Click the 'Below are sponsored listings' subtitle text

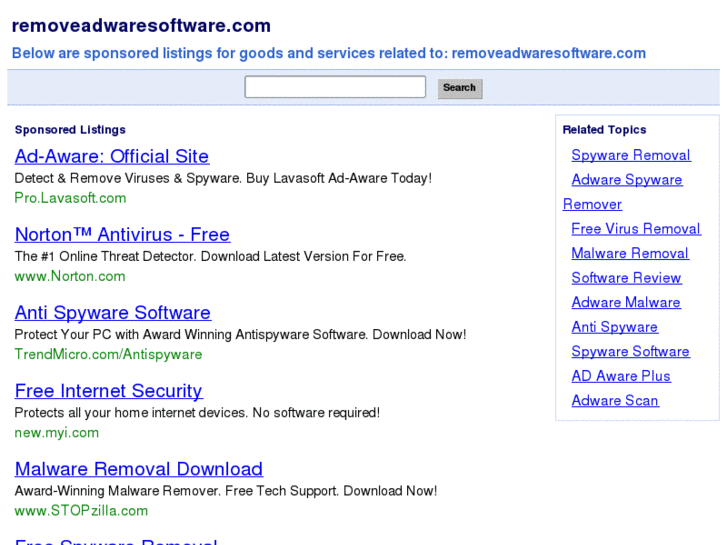(329, 53)
